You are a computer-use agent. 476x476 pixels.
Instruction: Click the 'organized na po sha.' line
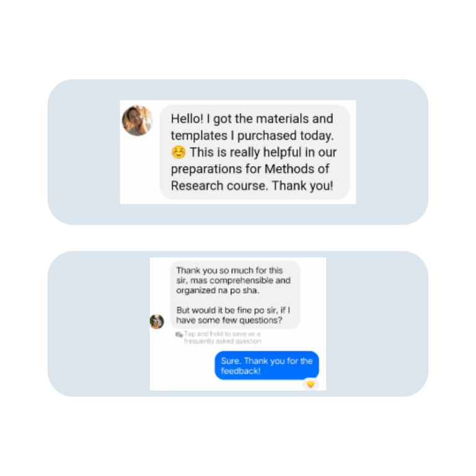pyautogui.click(x=218, y=291)
